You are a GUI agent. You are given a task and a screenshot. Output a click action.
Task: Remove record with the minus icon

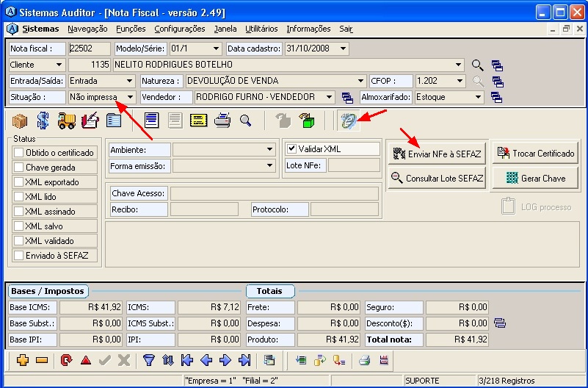coord(42,360)
